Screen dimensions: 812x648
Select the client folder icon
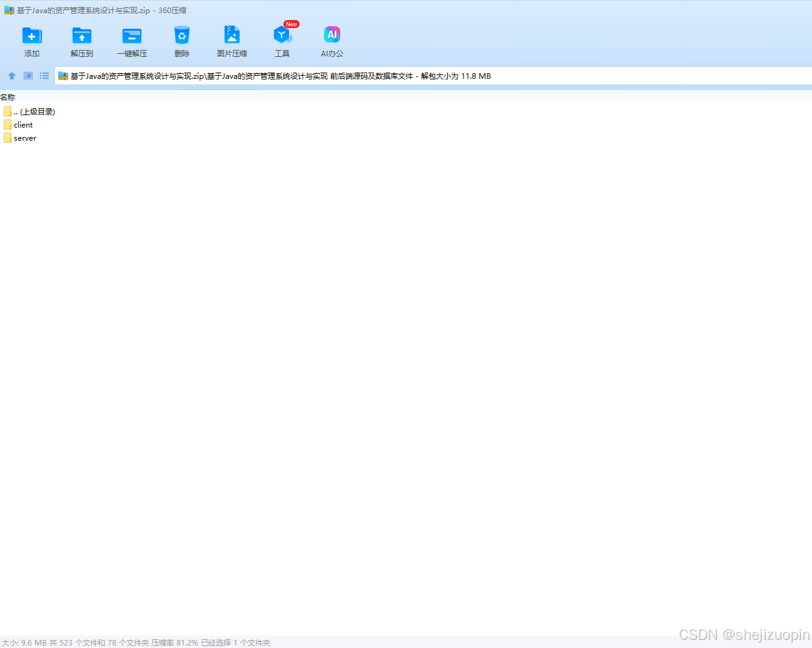click(8, 124)
